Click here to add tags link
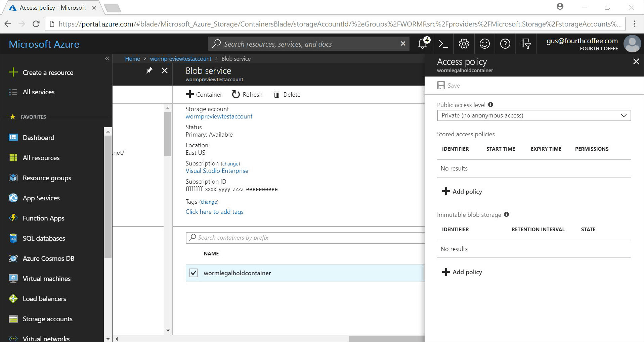644x342 pixels. tap(214, 211)
